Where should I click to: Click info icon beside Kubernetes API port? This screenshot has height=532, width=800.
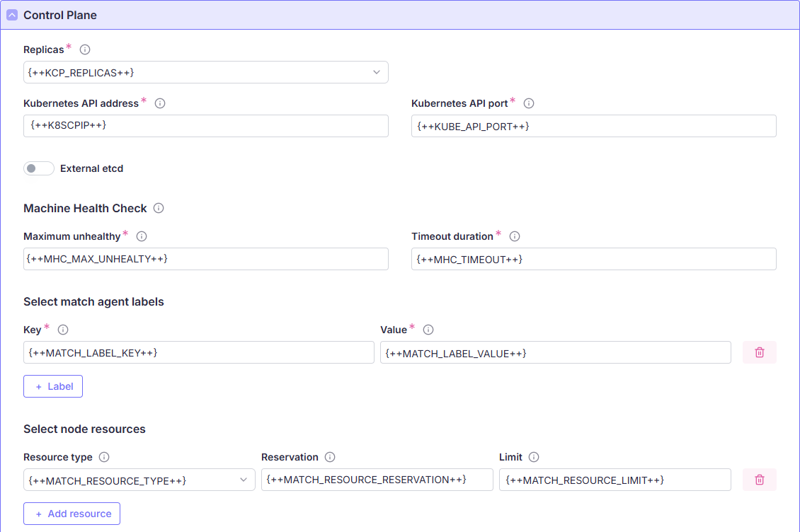(x=529, y=103)
